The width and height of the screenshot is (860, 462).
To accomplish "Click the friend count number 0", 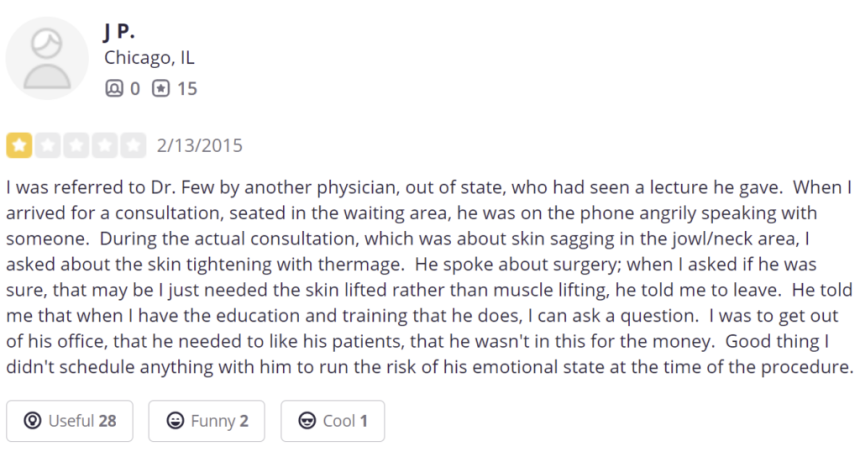I will (x=135, y=88).
